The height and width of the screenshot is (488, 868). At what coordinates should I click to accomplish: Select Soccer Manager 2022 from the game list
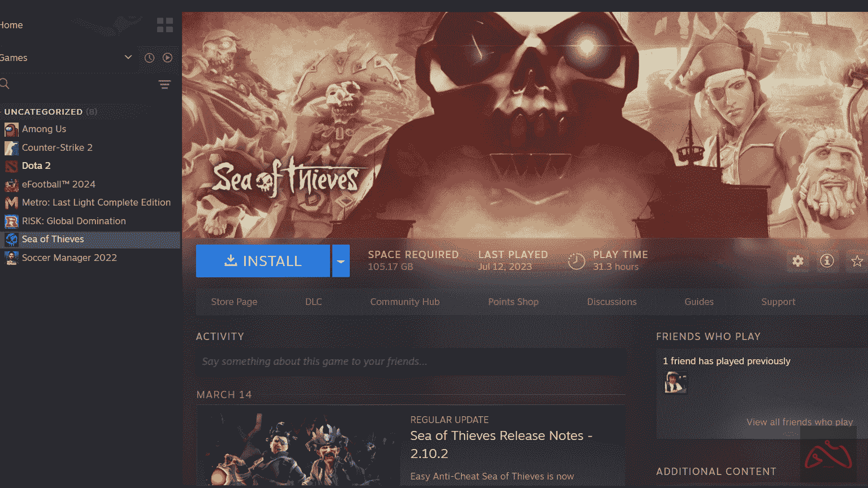pyautogui.click(x=69, y=258)
